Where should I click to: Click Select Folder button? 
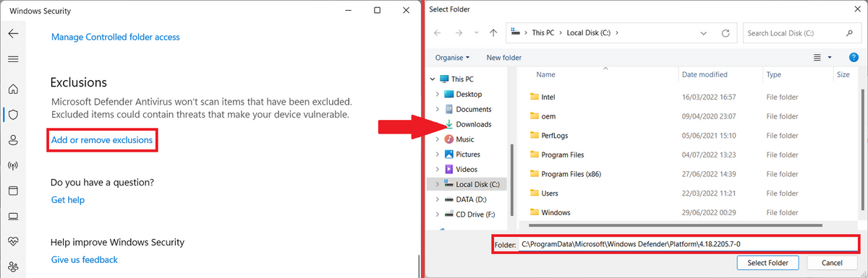767,263
